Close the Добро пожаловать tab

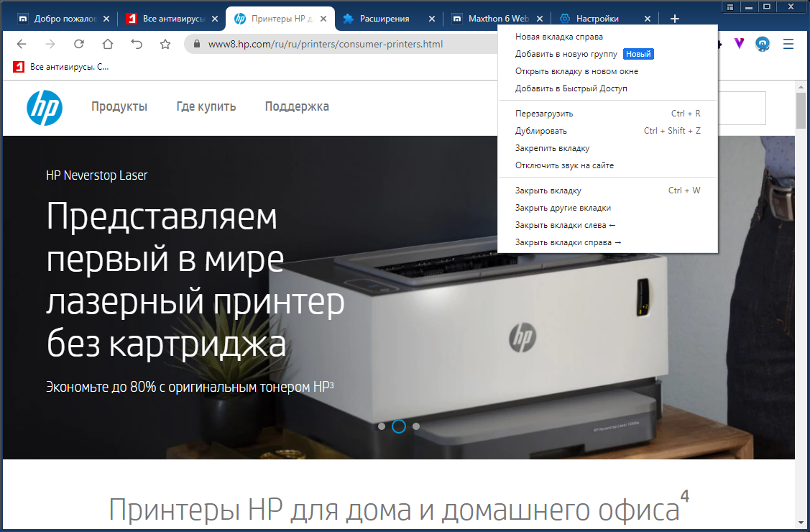(x=106, y=19)
